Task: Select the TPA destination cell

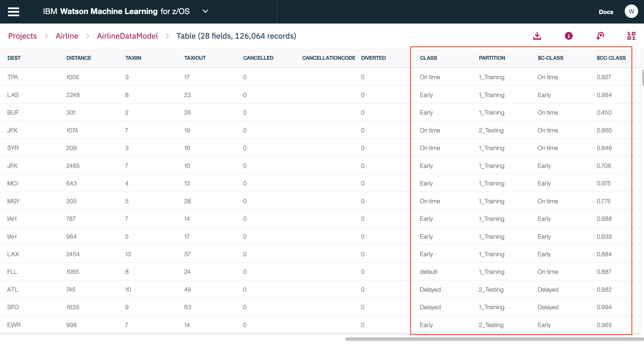Action: (13, 77)
